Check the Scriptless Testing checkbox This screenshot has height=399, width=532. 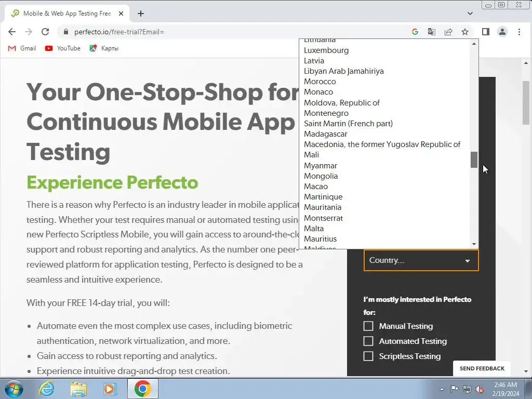pyautogui.click(x=368, y=356)
